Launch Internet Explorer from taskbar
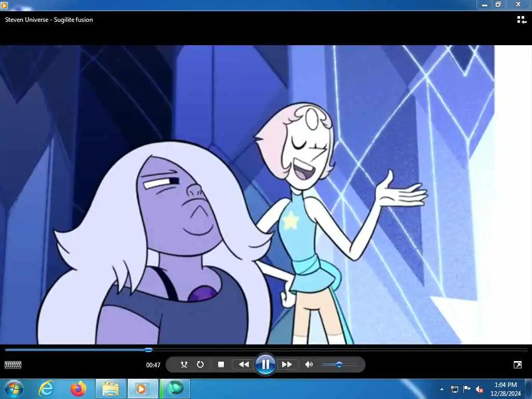Image resolution: width=532 pixels, height=399 pixels. 46,389
